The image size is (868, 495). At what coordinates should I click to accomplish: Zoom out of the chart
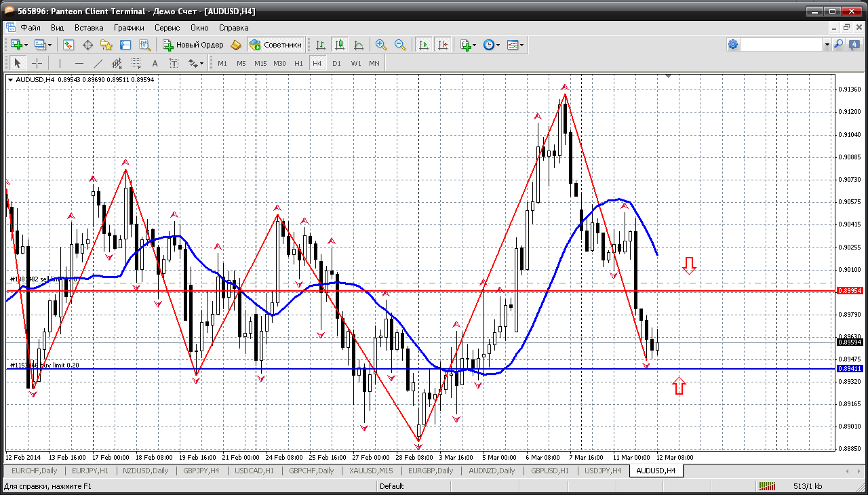(x=400, y=45)
